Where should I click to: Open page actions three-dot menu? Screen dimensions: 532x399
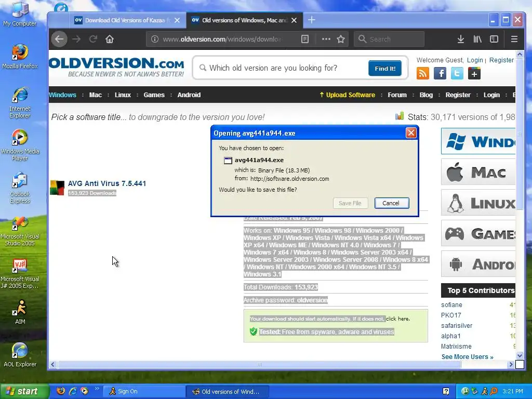[x=326, y=39]
